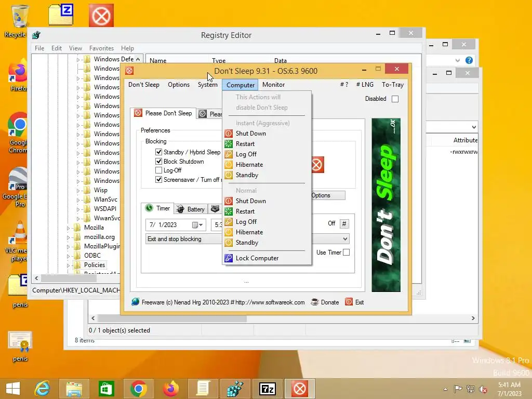
Task: Switch to Please Don't Sleep tab
Action: click(x=164, y=113)
